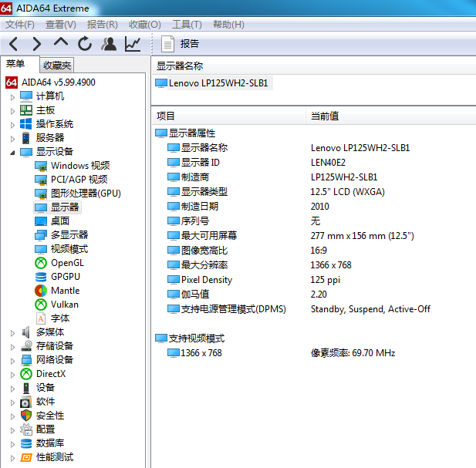Select the 显示器 item in the tree
The width and height of the screenshot is (476, 468).
click(x=57, y=207)
